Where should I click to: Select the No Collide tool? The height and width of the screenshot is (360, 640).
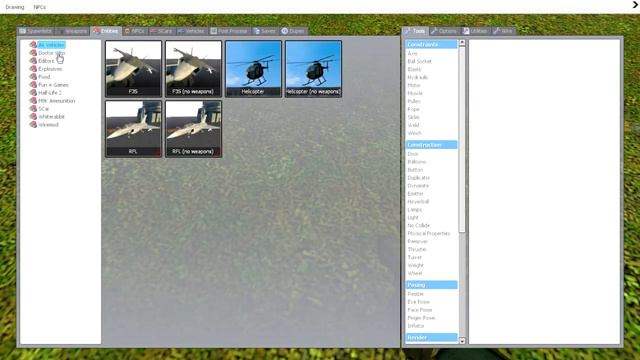(x=418, y=226)
